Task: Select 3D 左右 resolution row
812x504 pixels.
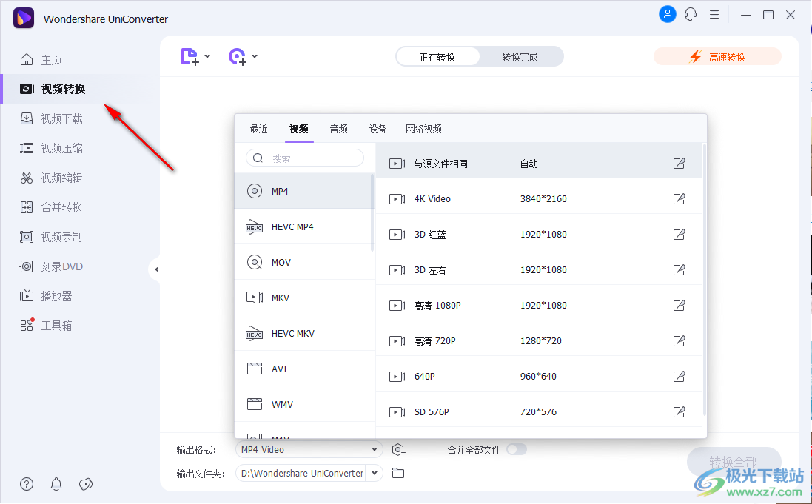Action: 539,270
